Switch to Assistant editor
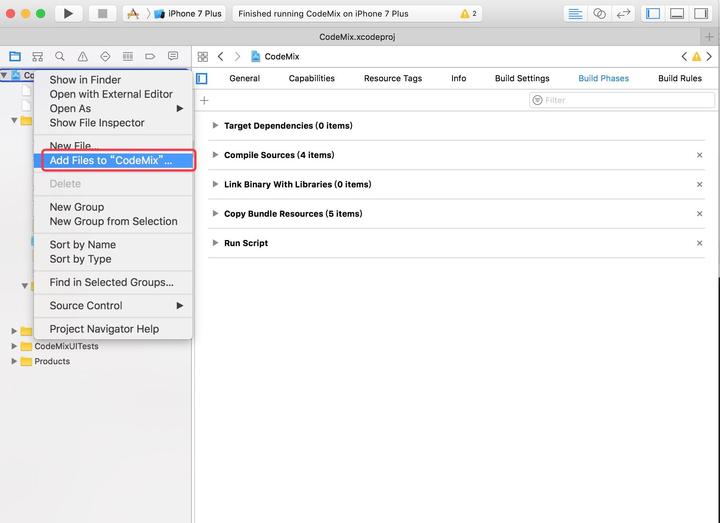Screen dimensions: 720x523 point(599,14)
